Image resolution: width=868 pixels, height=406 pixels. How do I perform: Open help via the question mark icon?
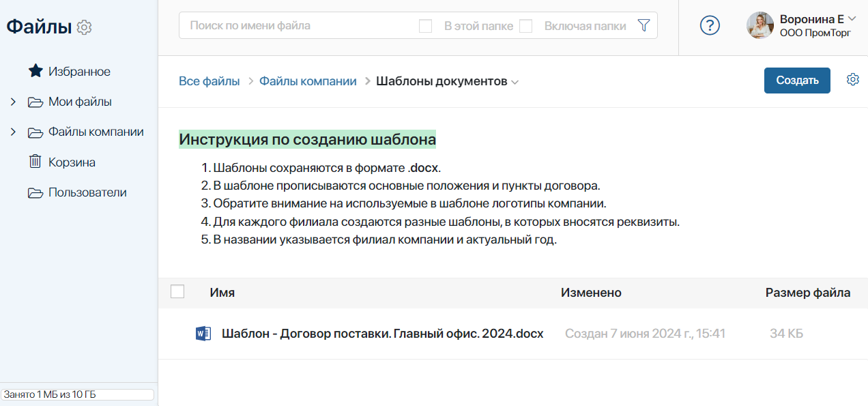click(710, 26)
